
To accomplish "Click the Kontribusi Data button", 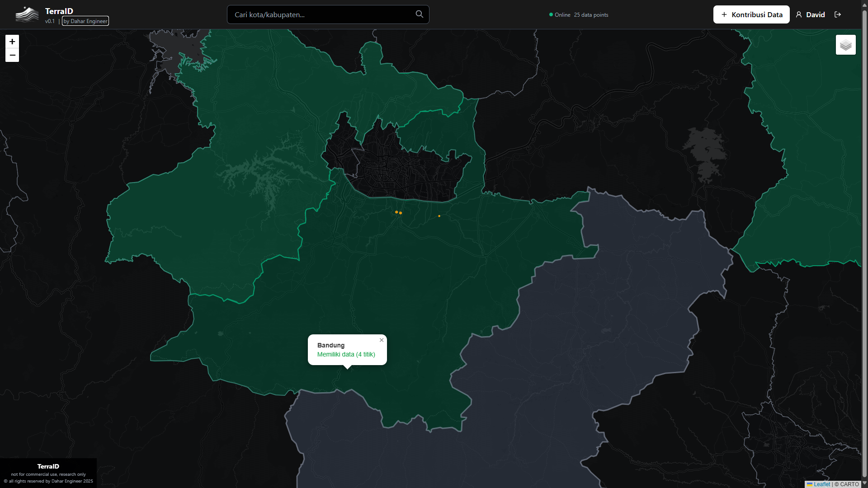I will pyautogui.click(x=751, y=14).
